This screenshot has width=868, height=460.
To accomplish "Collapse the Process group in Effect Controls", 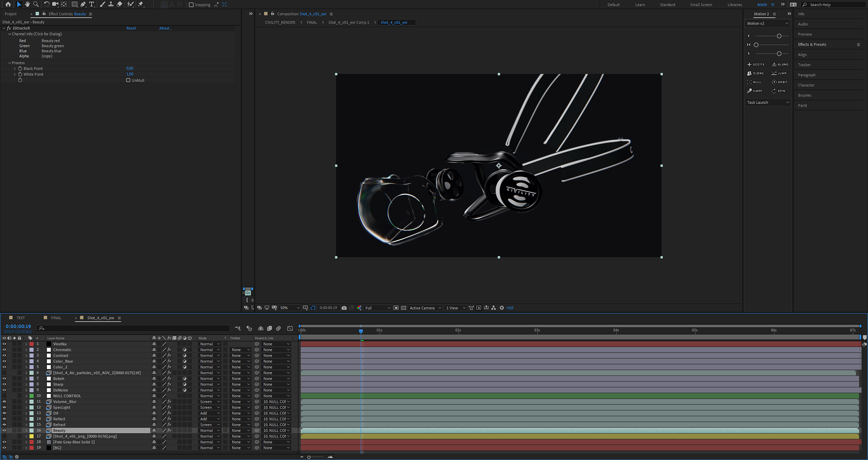I will tap(9, 63).
